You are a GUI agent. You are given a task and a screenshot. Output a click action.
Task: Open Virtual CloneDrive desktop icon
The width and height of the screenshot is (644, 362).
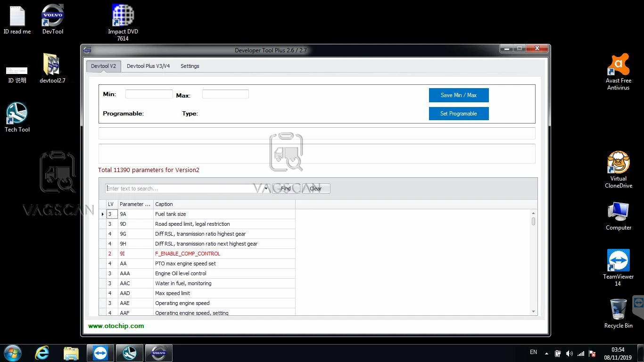[618, 170]
